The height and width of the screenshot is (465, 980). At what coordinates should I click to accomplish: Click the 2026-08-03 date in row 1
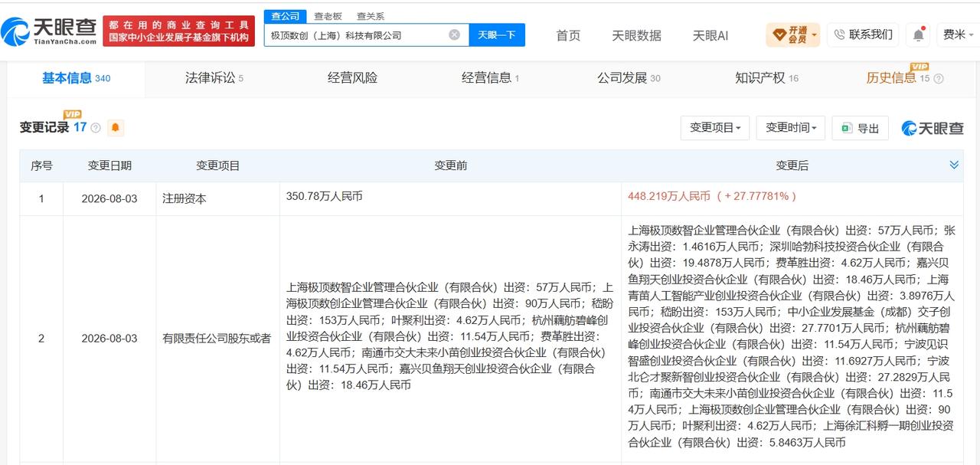coord(109,198)
